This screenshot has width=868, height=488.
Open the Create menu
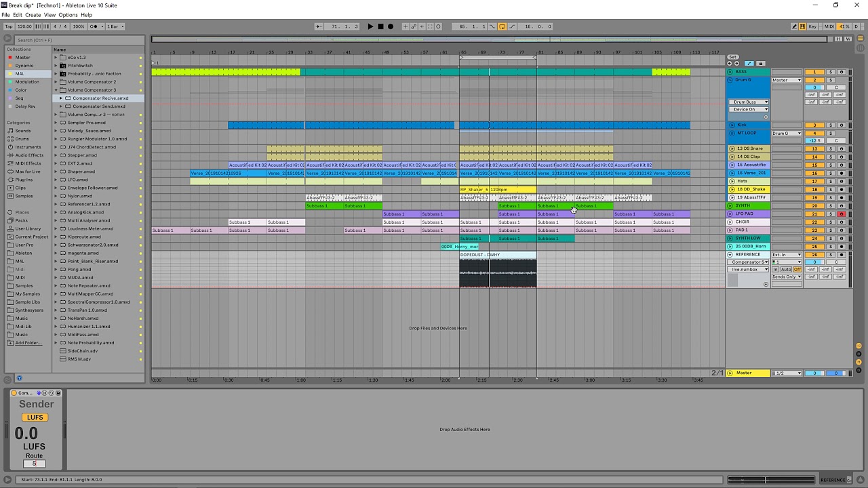33,15
